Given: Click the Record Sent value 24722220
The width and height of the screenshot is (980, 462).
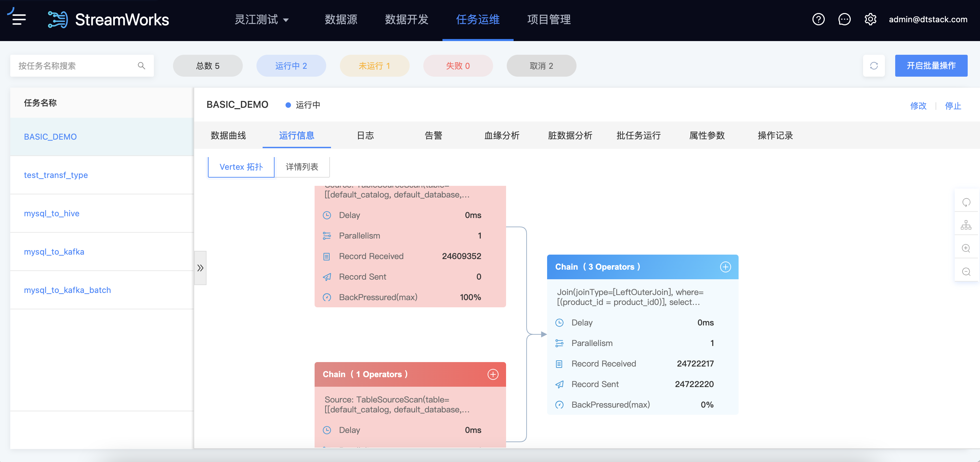Looking at the screenshot, I should tap(694, 384).
